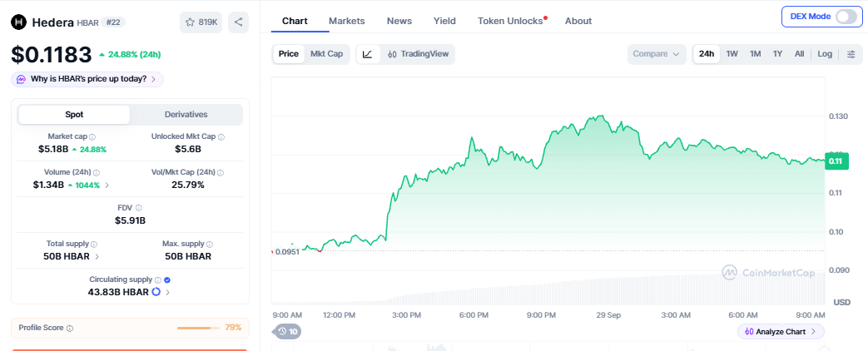Select the Price chart option
The image size is (868, 351).
(x=289, y=54)
